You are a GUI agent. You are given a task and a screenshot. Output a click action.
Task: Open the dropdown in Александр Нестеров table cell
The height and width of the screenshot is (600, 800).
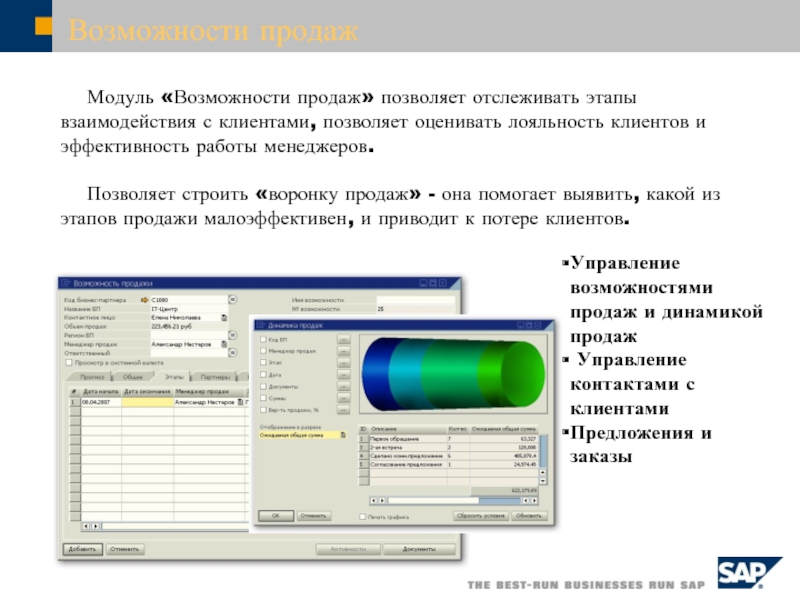[x=240, y=403]
